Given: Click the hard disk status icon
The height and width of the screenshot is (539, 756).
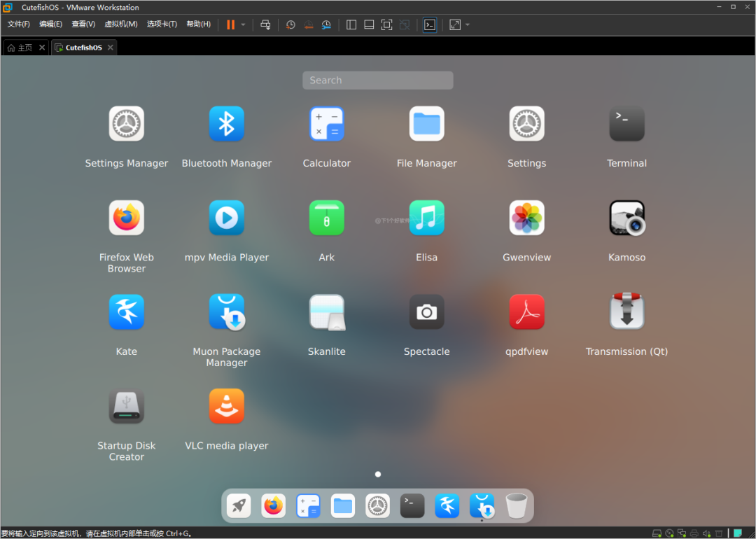Looking at the screenshot, I should pos(657,533).
